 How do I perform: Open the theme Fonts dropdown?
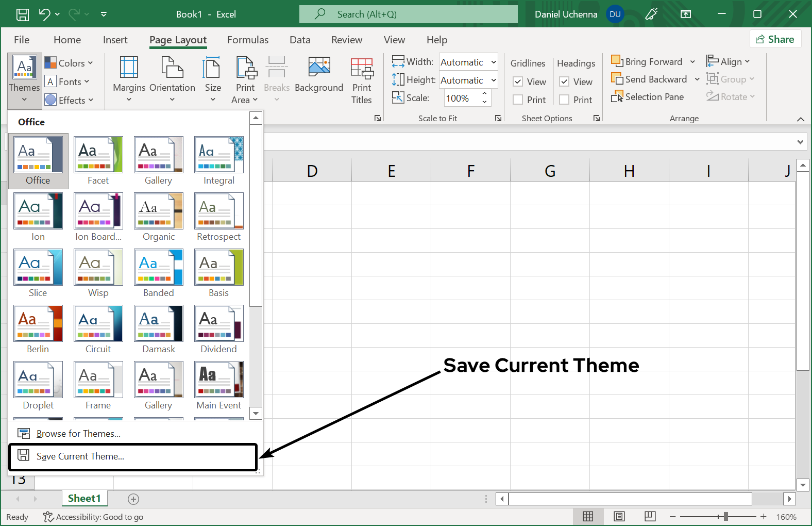(x=67, y=81)
